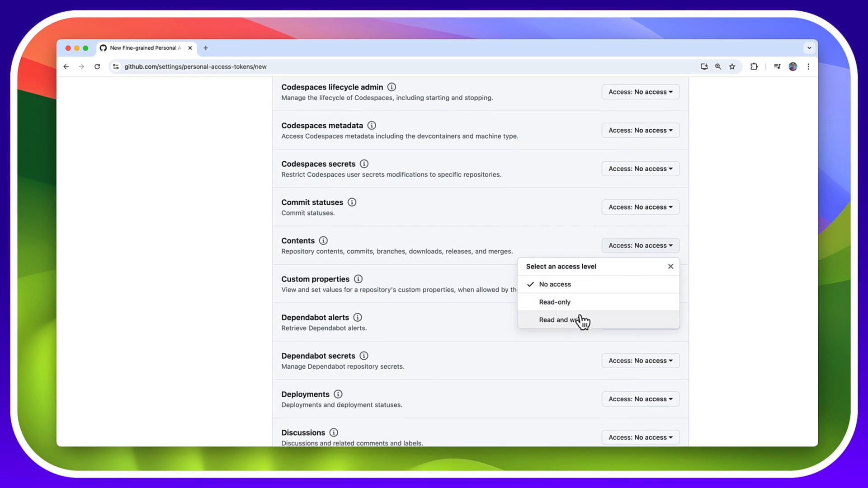Click the info icon beside Codespaces metadata
Viewport: 868px width, 488px height.
(x=372, y=126)
